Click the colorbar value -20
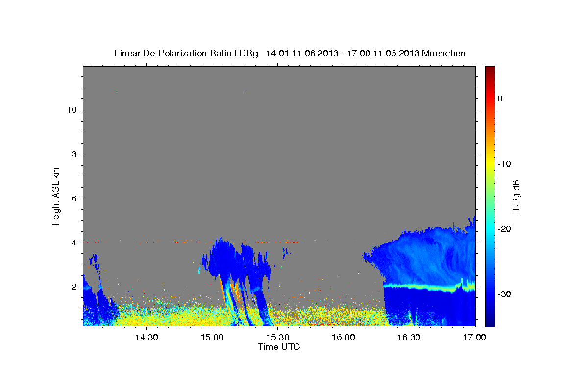Screen dimensions: 588x392 coord(505,229)
